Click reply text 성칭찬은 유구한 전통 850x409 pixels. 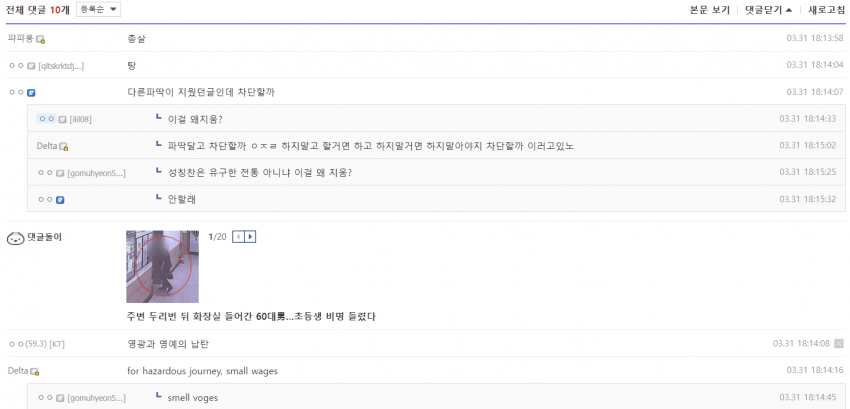click(x=260, y=172)
